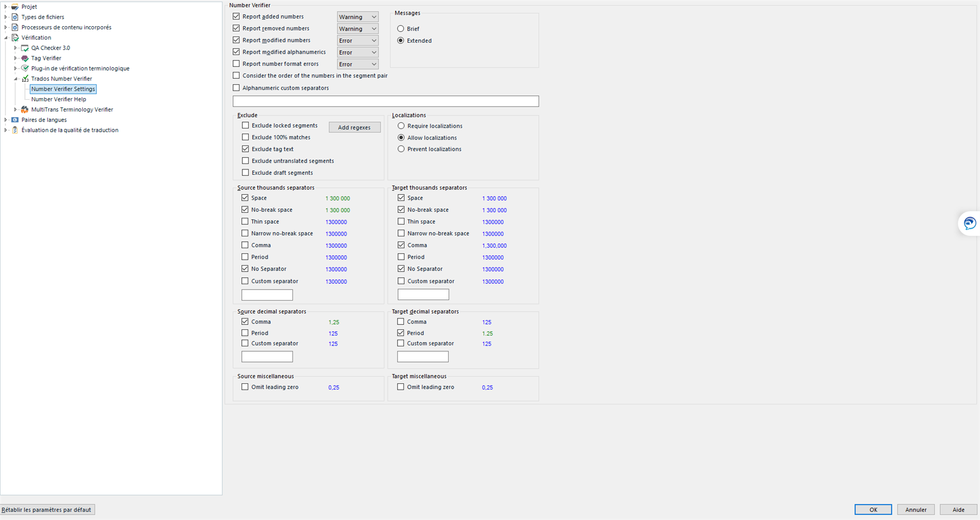The width and height of the screenshot is (980, 520).
Task: Click the Tag Verifier icon
Action: pos(24,58)
